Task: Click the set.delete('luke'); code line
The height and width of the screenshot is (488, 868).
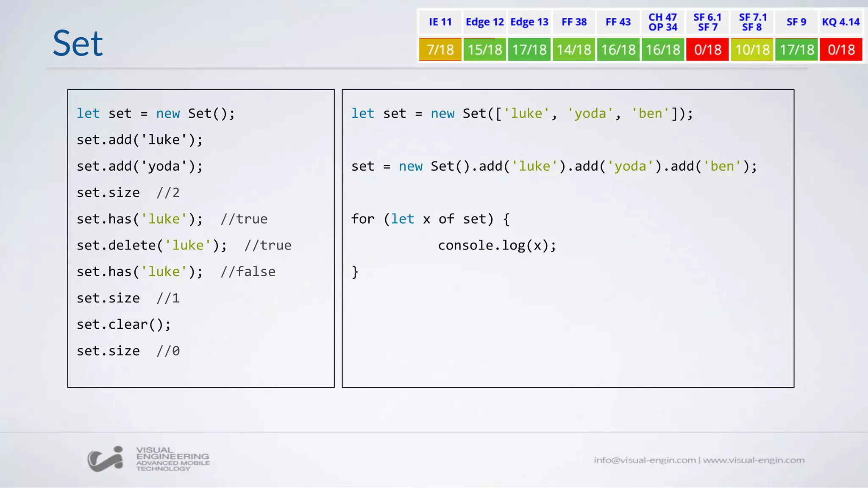Action: [152, 245]
